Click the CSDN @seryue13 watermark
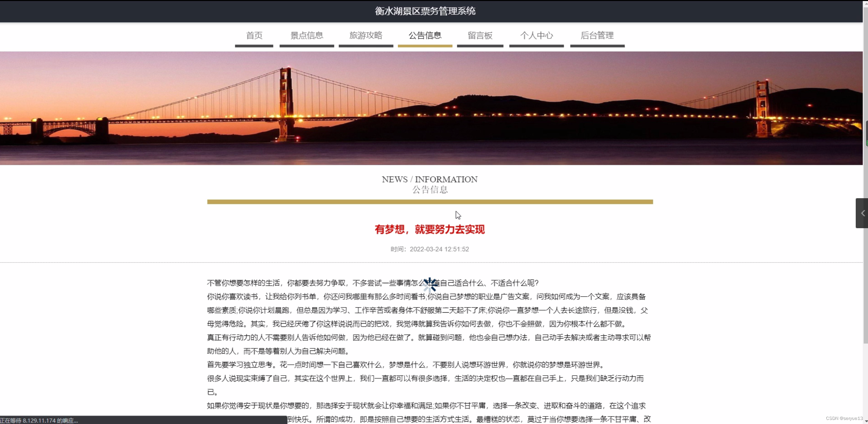The width and height of the screenshot is (868, 424). pyautogui.click(x=844, y=418)
